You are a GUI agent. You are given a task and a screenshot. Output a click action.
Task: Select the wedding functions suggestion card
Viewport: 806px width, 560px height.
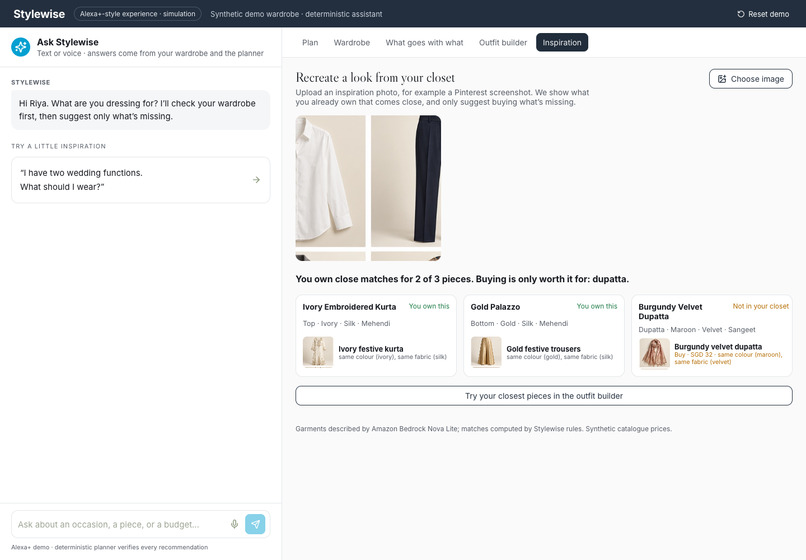tap(141, 180)
